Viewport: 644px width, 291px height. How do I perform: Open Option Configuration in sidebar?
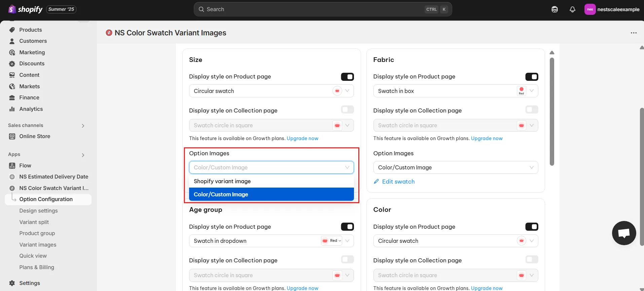pyautogui.click(x=48, y=199)
